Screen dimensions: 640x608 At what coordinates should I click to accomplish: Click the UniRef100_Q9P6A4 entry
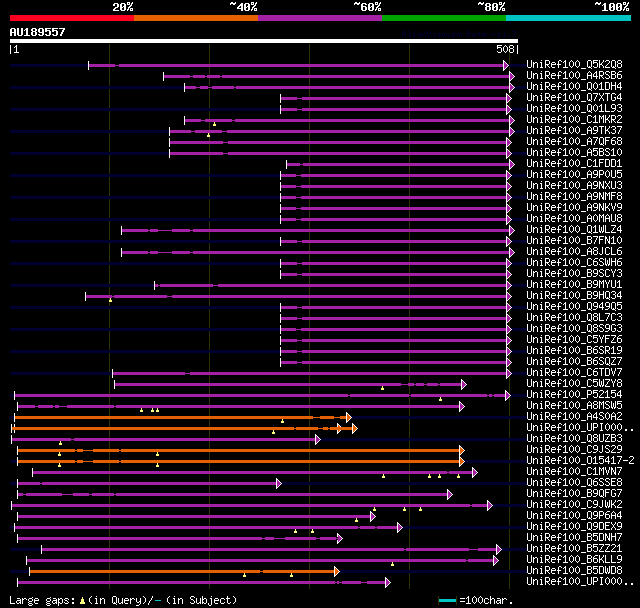(574, 516)
